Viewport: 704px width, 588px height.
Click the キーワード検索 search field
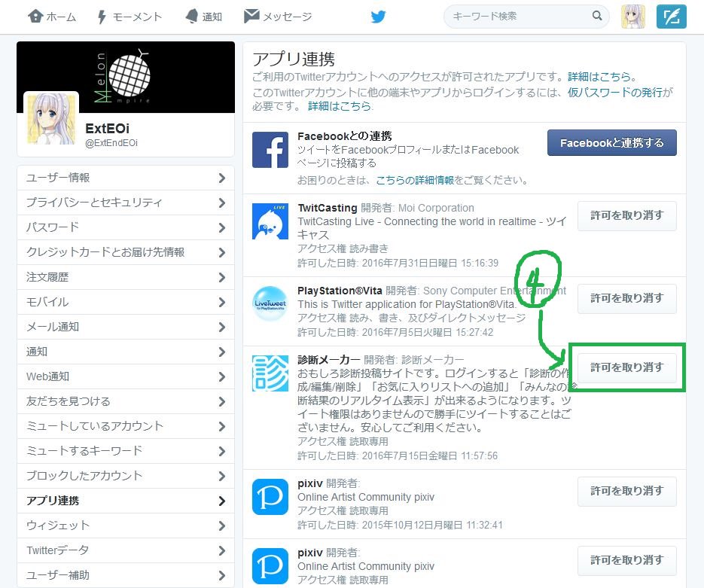coord(526,16)
